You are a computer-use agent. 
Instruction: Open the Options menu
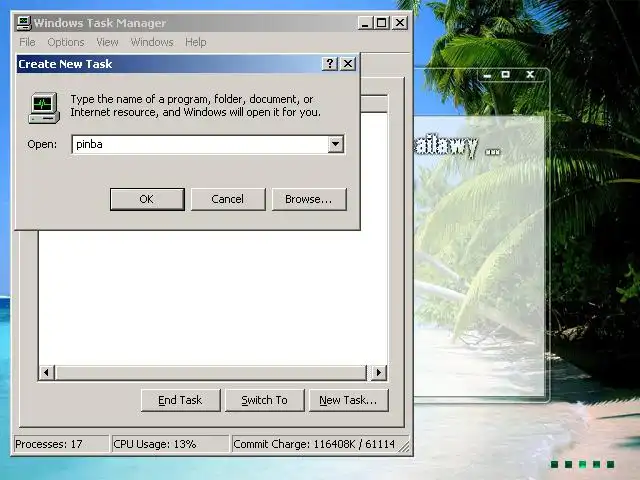[x=66, y=42]
